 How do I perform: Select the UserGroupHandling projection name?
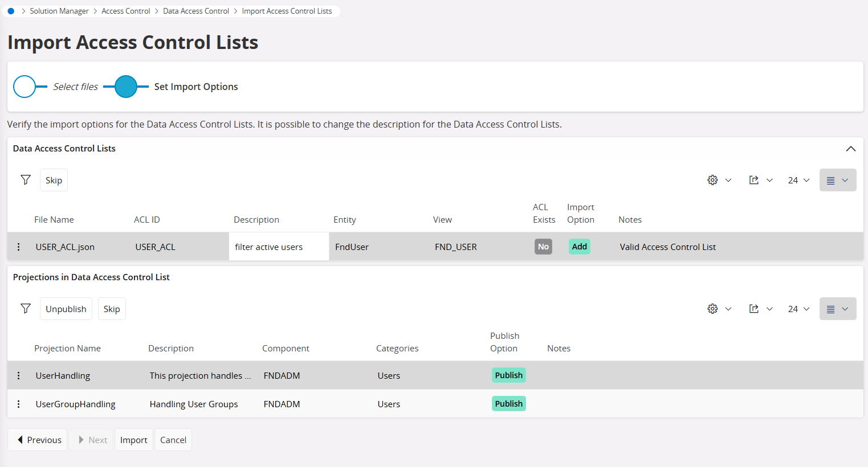75,404
